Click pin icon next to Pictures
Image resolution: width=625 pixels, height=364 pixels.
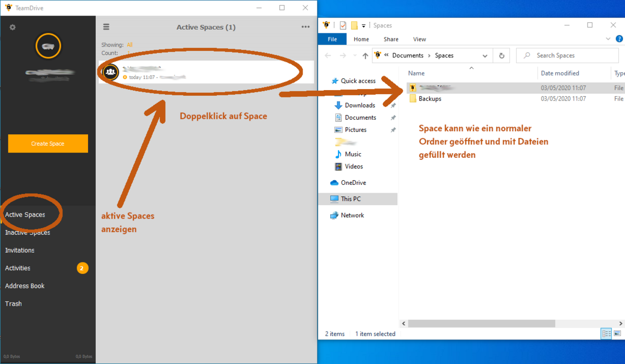pos(393,130)
